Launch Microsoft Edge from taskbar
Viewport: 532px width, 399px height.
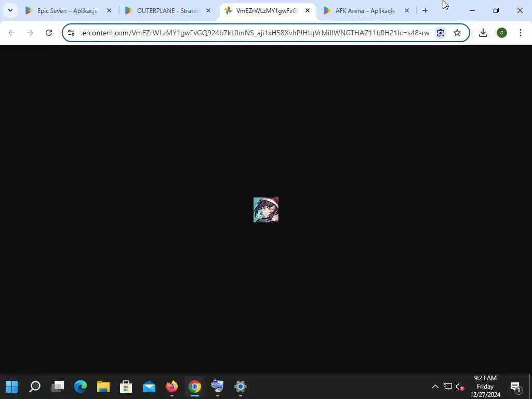click(81, 387)
